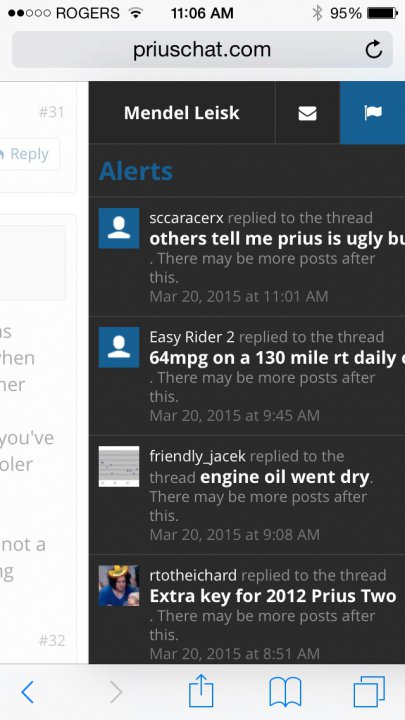Open the Safari share sheet icon
This screenshot has height=720, width=405.
click(201, 691)
